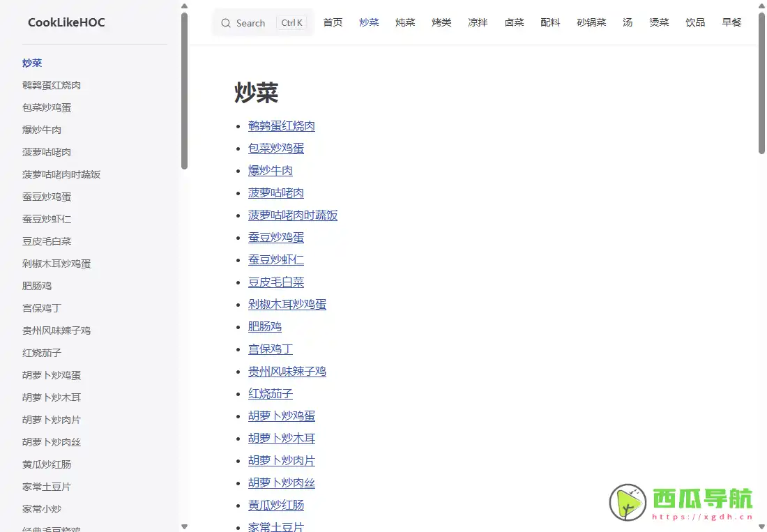The height and width of the screenshot is (532, 767).
Task: Open 饮品 in the top navigation
Action: pyautogui.click(x=695, y=22)
